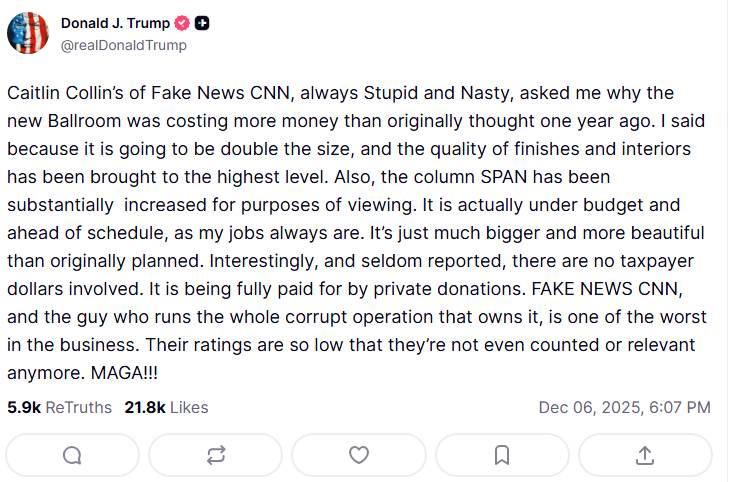Click the share upload icon
This screenshot has height=482, width=732.
(x=645, y=455)
